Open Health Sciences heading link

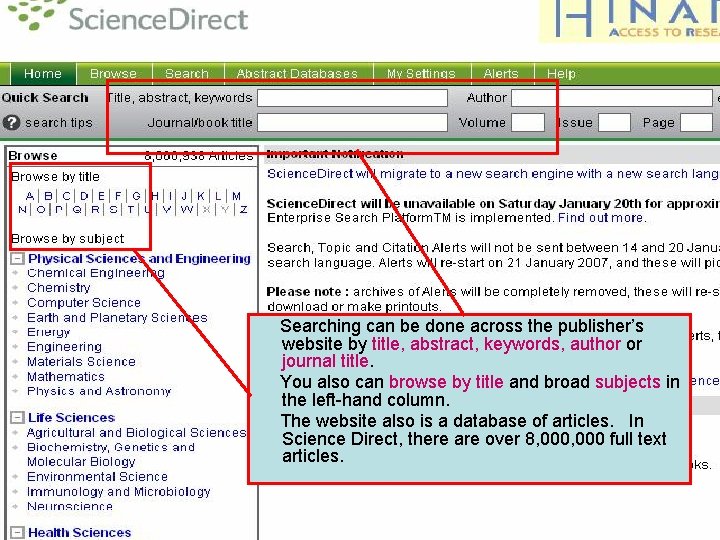(79, 533)
